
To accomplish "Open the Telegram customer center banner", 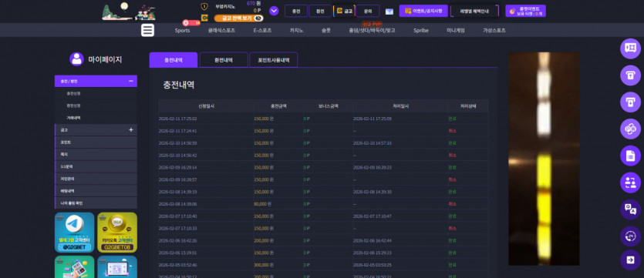I will coord(74,232).
